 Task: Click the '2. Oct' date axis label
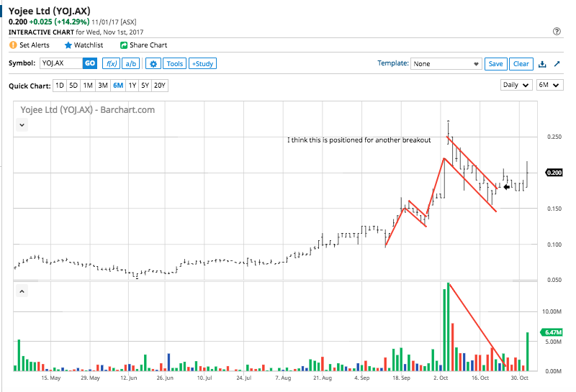441,378
